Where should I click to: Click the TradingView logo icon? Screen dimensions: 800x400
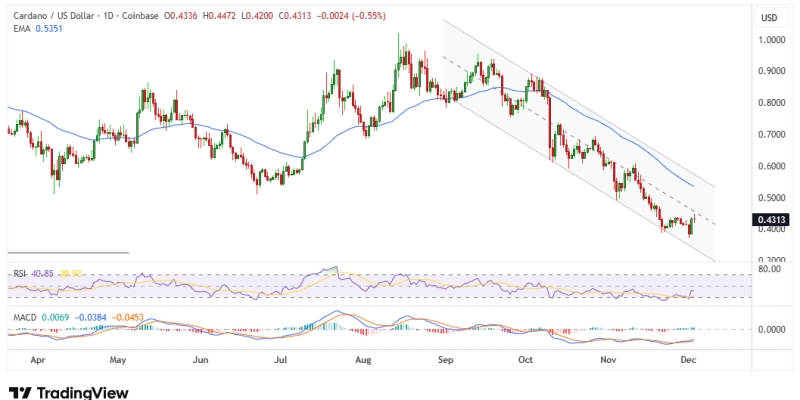pyautogui.click(x=19, y=393)
